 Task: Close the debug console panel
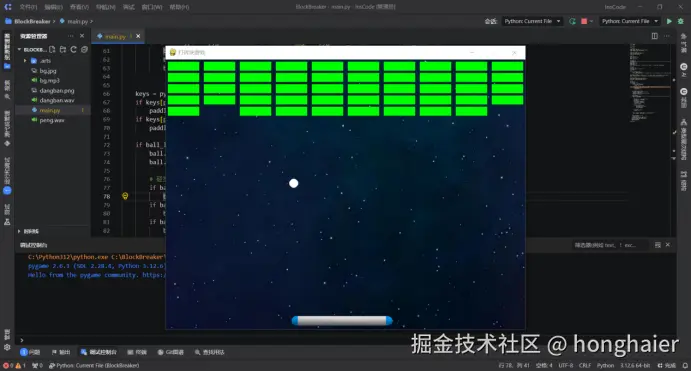[x=668, y=245]
